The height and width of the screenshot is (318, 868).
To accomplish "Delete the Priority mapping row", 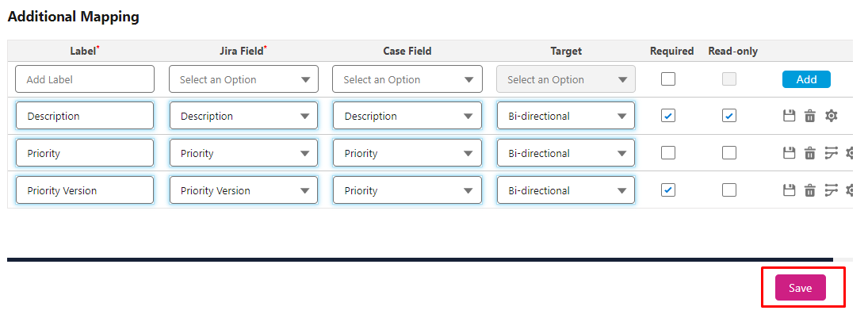I will 810,153.
